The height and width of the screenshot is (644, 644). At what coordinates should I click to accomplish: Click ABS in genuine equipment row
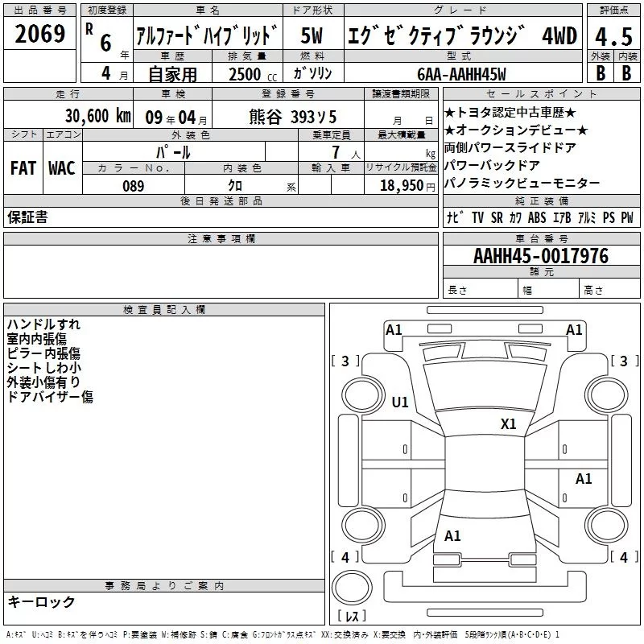(537, 217)
